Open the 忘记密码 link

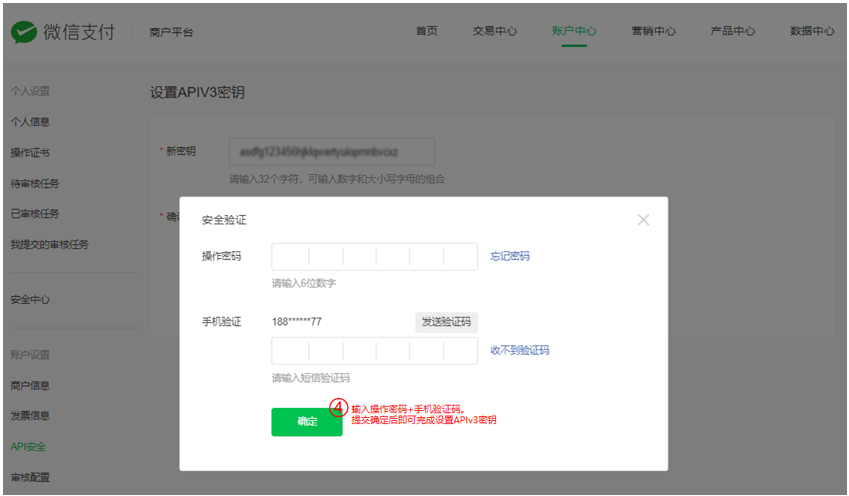[x=510, y=256]
